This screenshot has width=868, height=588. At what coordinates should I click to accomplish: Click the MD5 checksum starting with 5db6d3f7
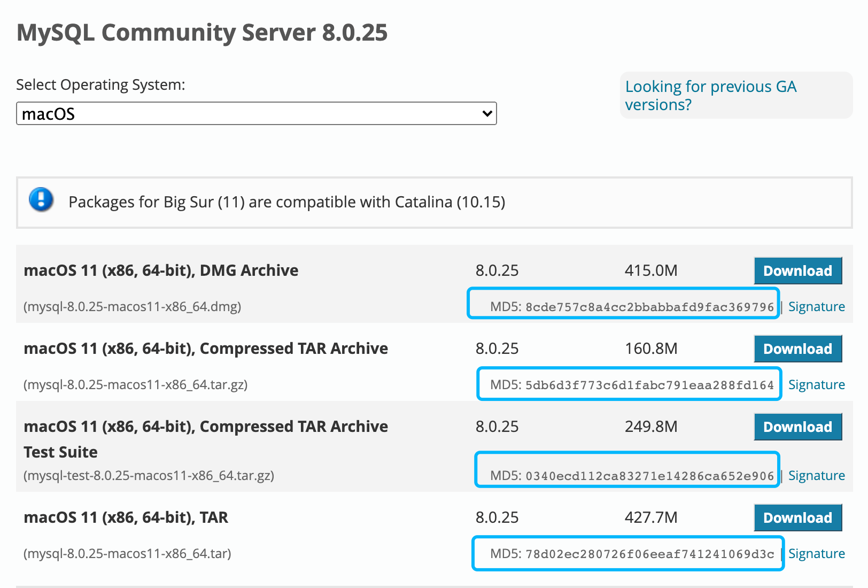pos(649,385)
